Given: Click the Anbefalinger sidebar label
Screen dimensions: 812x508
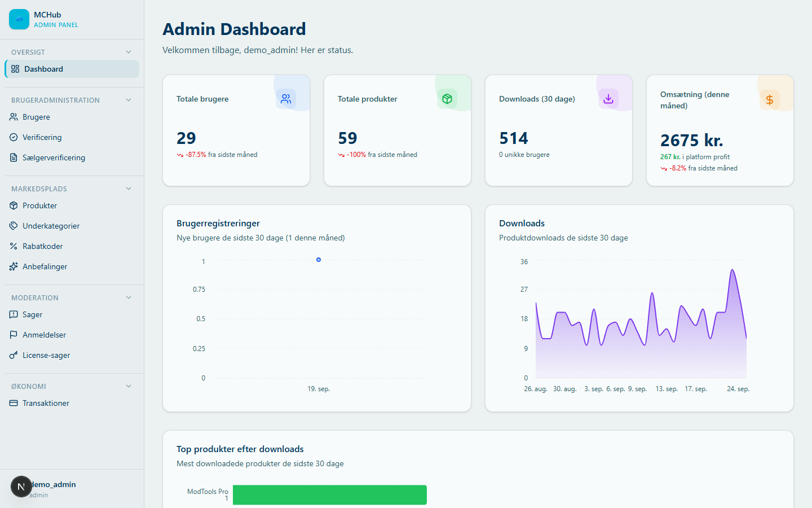Looking at the screenshot, I should click(45, 266).
